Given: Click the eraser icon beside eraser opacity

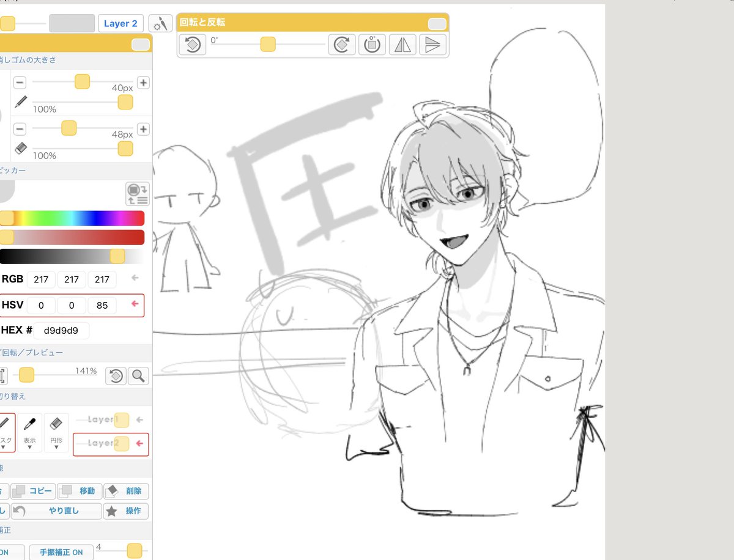Looking at the screenshot, I should (21, 149).
